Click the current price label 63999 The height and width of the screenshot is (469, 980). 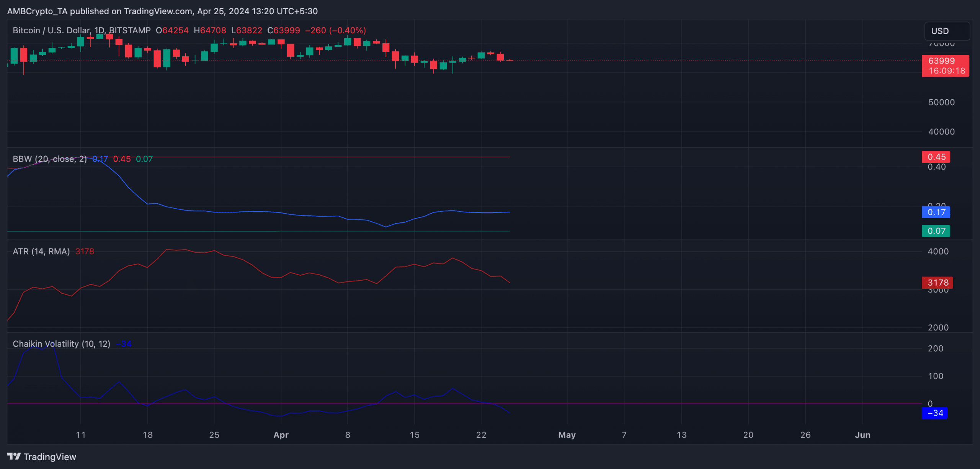pos(941,61)
